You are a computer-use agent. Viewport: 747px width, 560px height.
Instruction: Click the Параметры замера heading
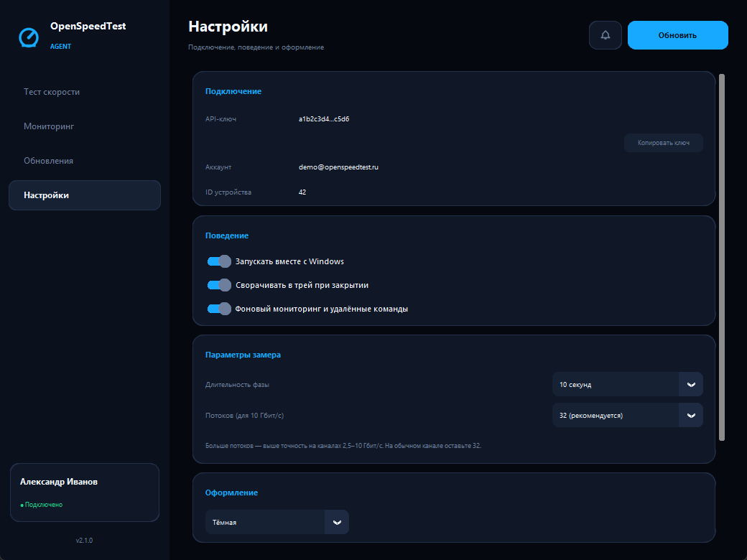243,355
